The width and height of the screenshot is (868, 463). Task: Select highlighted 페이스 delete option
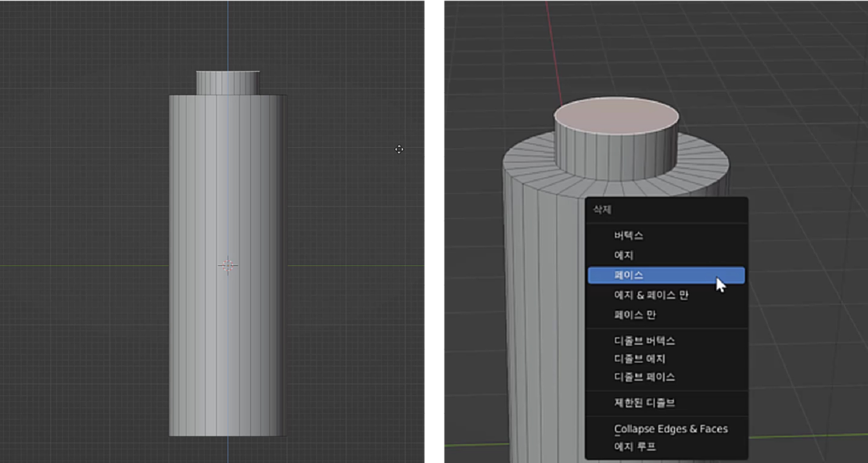pos(666,275)
